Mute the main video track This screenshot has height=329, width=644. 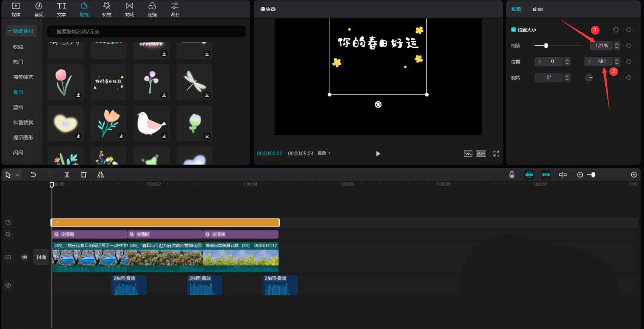[25, 257]
